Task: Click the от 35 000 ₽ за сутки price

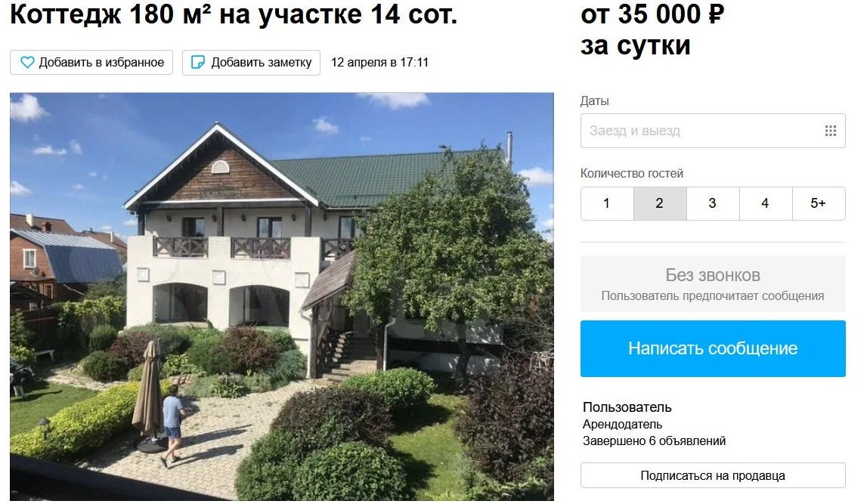Action: (652, 29)
